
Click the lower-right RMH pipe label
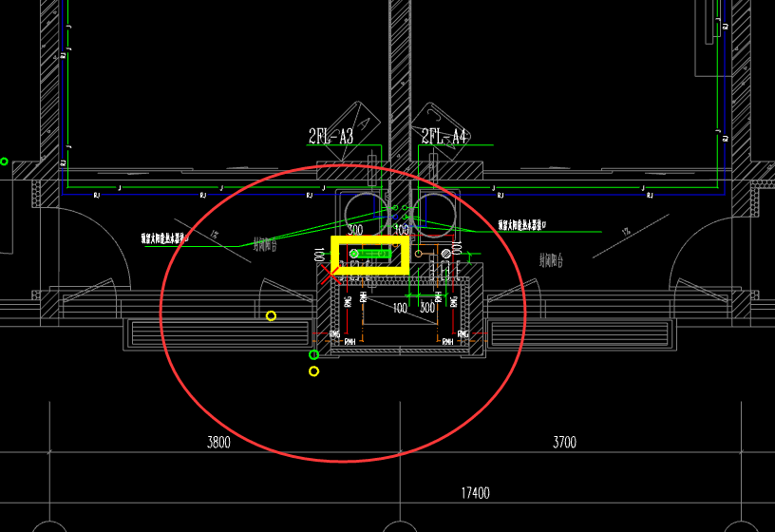pos(447,342)
